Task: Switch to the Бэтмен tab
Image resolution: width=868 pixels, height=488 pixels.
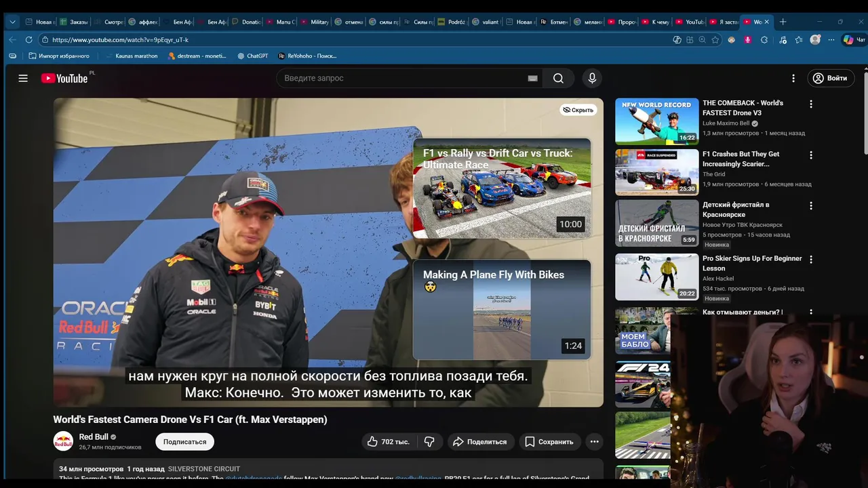Action: [x=555, y=22]
